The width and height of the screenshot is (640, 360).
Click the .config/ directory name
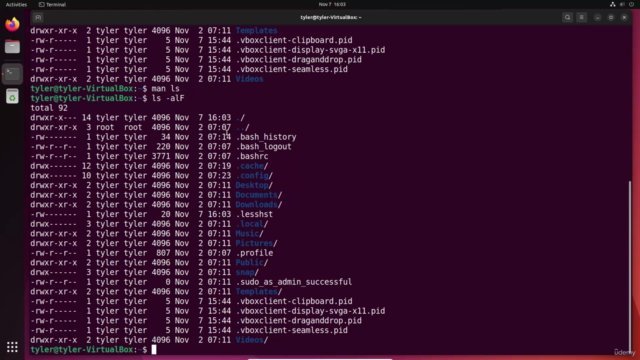[254, 176]
